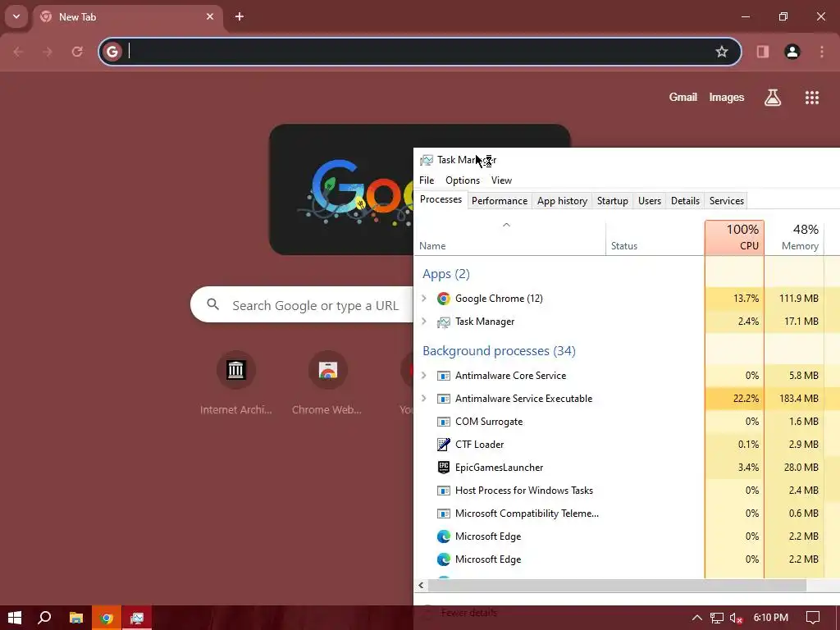
Task: Open the Images link
Action: (727, 97)
